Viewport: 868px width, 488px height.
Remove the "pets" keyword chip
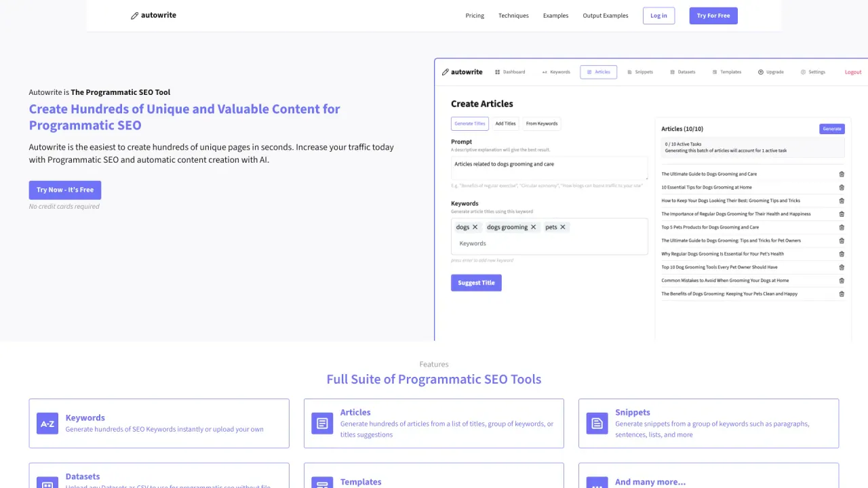tap(562, 227)
